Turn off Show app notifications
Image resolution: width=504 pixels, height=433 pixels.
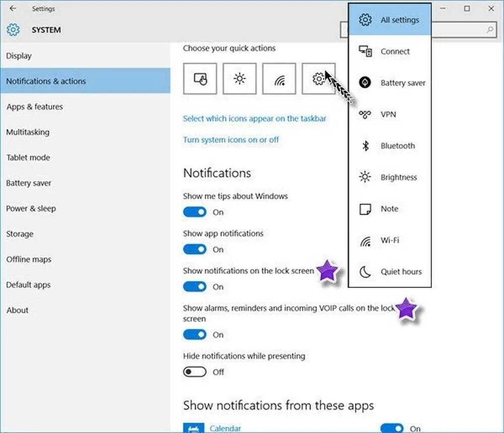[x=195, y=249]
